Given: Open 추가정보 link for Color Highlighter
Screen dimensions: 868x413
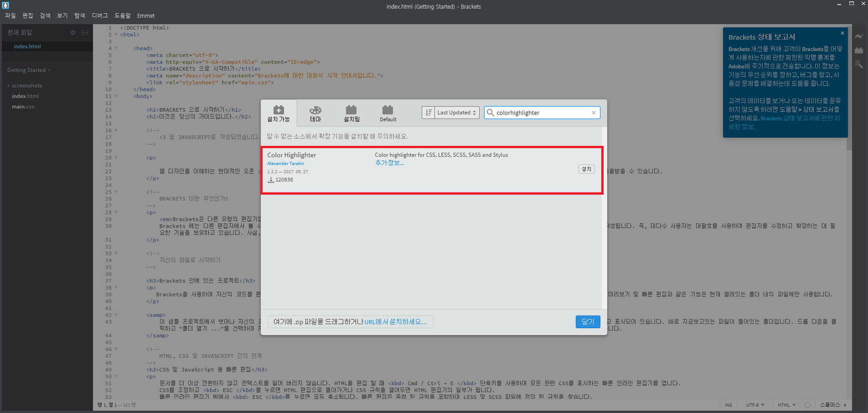Looking at the screenshot, I should pyautogui.click(x=389, y=163).
